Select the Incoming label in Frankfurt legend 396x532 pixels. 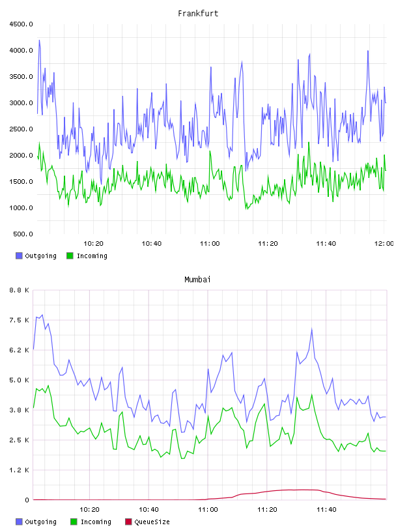point(92,256)
